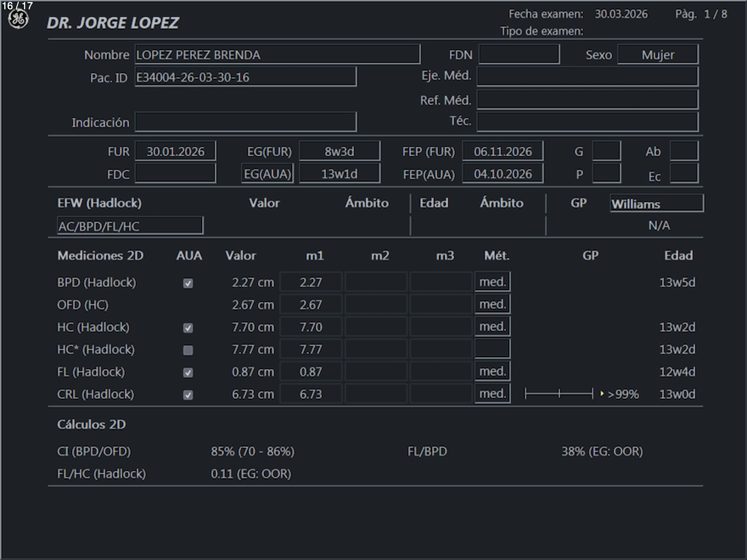Toggle the BPD (Hadlock) AUA checkbox

click(188, 283)
